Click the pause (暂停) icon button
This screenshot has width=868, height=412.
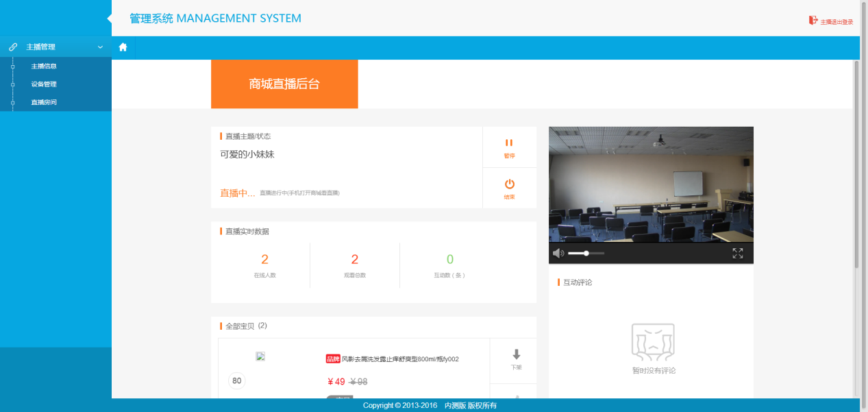click(x=509, y=143)
